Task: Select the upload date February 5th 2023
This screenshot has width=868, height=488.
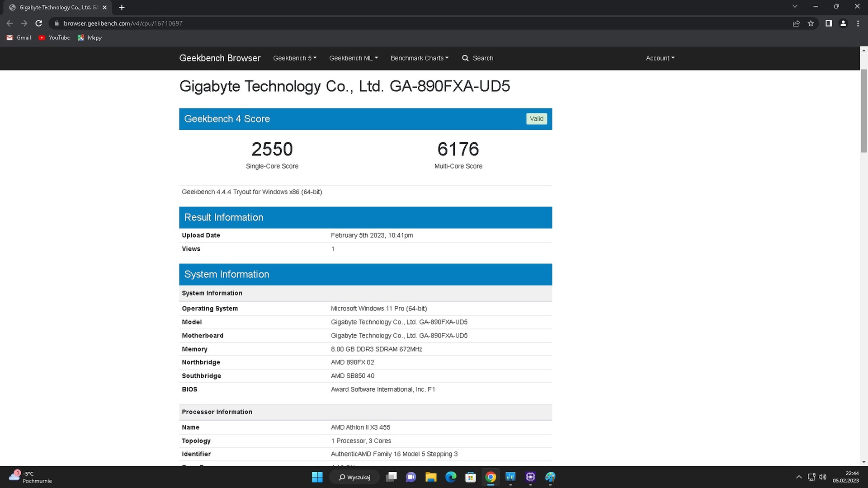Action: (372, 235)
